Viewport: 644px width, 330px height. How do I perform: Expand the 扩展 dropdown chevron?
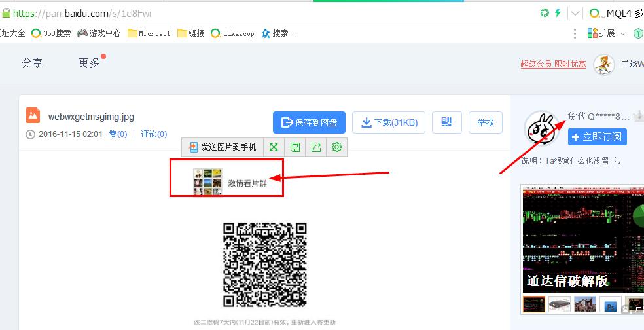click(x=622, y=33)
